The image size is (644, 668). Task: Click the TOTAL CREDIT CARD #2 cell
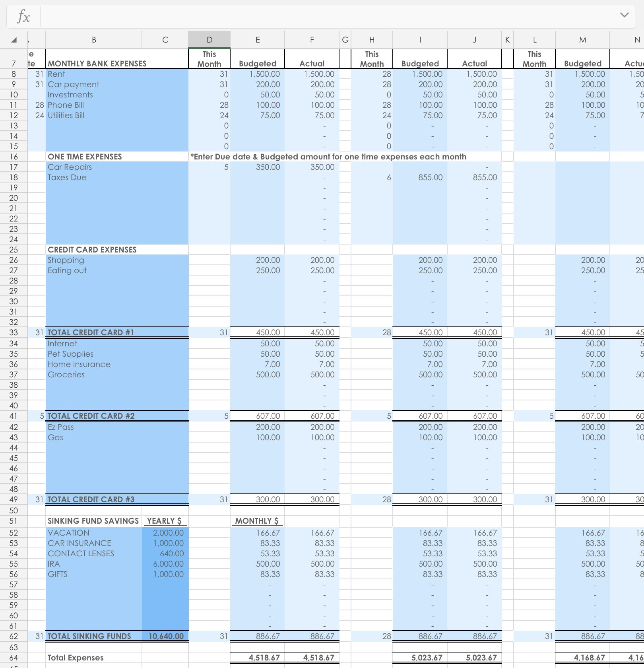click(90, 416)
